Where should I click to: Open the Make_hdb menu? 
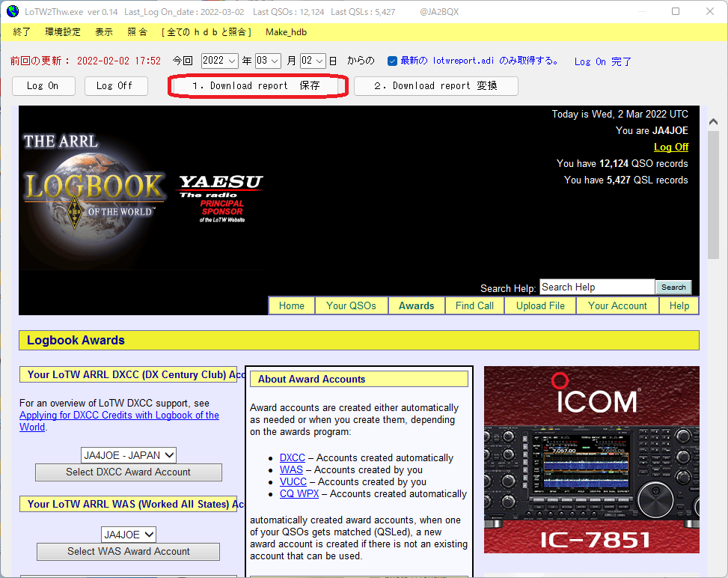[286, 32]
